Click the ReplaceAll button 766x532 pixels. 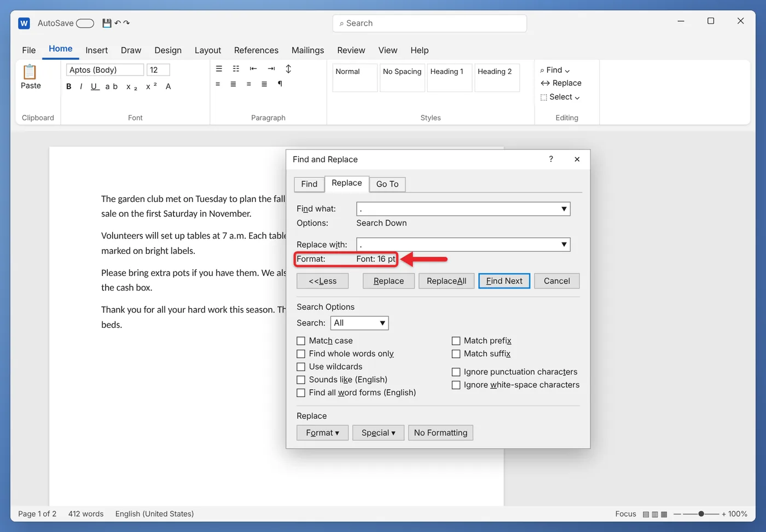click(x=446, y=281)
